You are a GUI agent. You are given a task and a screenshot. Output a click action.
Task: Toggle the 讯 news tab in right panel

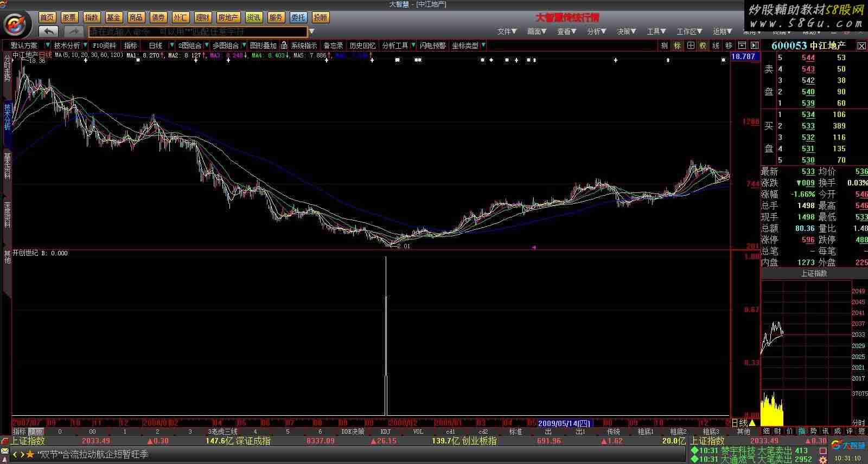(x=826, y=431)
